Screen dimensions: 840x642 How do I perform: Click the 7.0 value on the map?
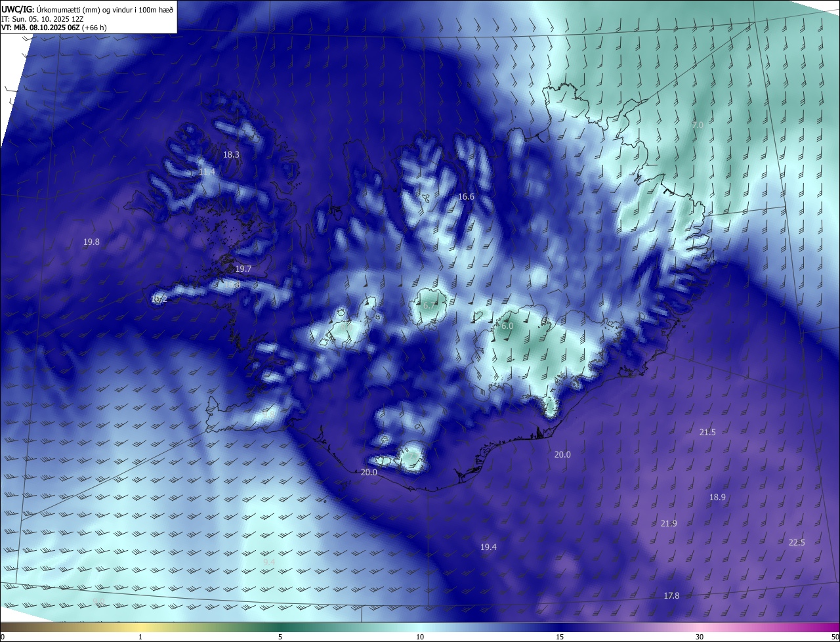698,125
